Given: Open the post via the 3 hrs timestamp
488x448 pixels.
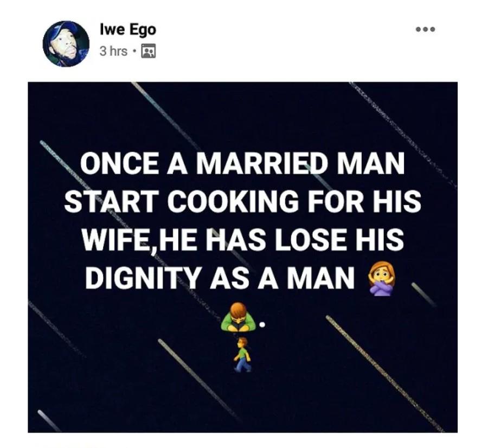Looking at the screenshot, I should click(114, 52).
